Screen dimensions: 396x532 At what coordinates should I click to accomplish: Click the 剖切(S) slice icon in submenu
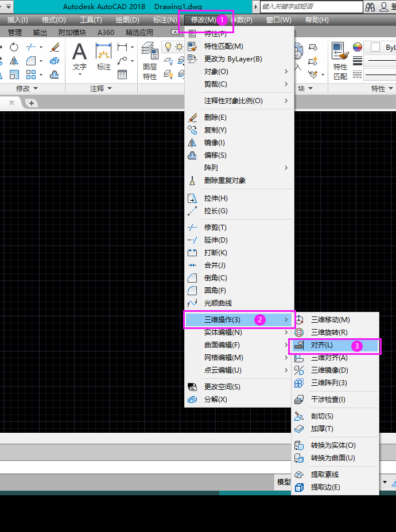(x=299, y=416)
